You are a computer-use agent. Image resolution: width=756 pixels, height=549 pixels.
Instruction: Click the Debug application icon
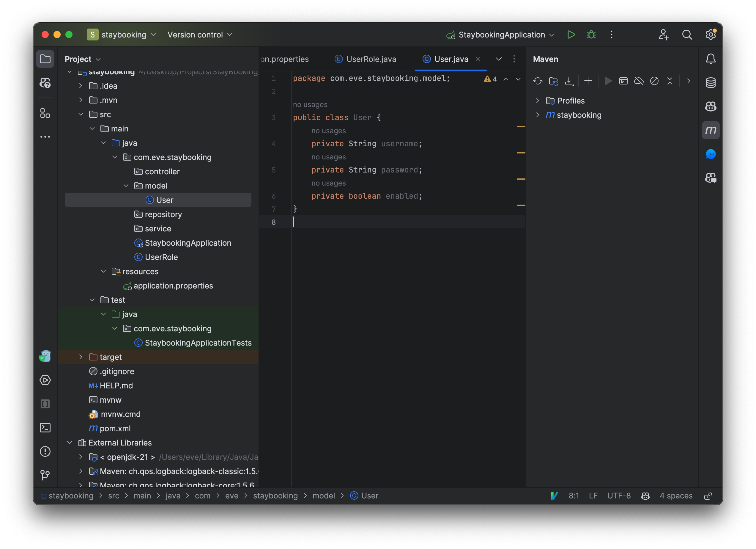pyautogui.click(x=591, y=34)
